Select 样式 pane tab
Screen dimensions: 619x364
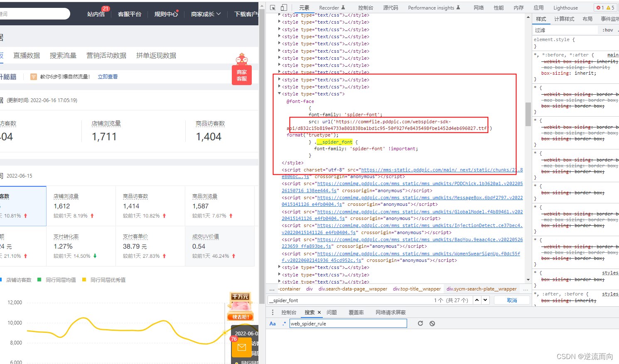pyautogui.click(x=541, y=19)
